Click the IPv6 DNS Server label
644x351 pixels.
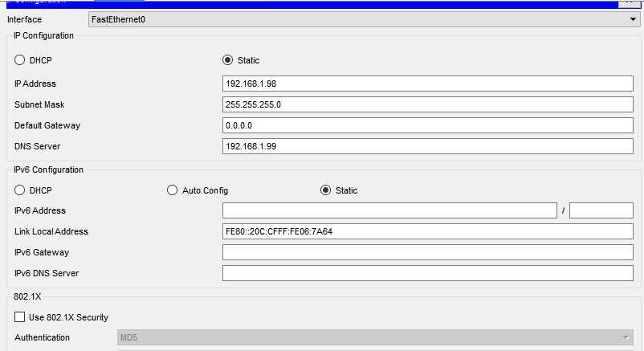coord(47,273)
